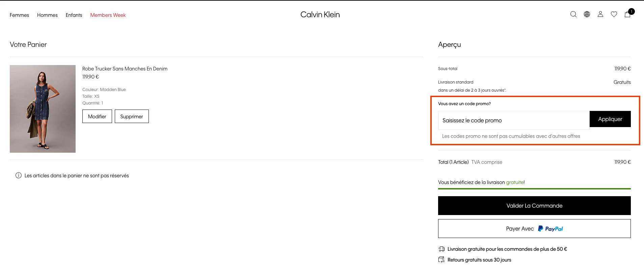Focus the promo code input field
Image resolution: width=644 pixels, height=270 pixels.
click(x=514, y=120)
